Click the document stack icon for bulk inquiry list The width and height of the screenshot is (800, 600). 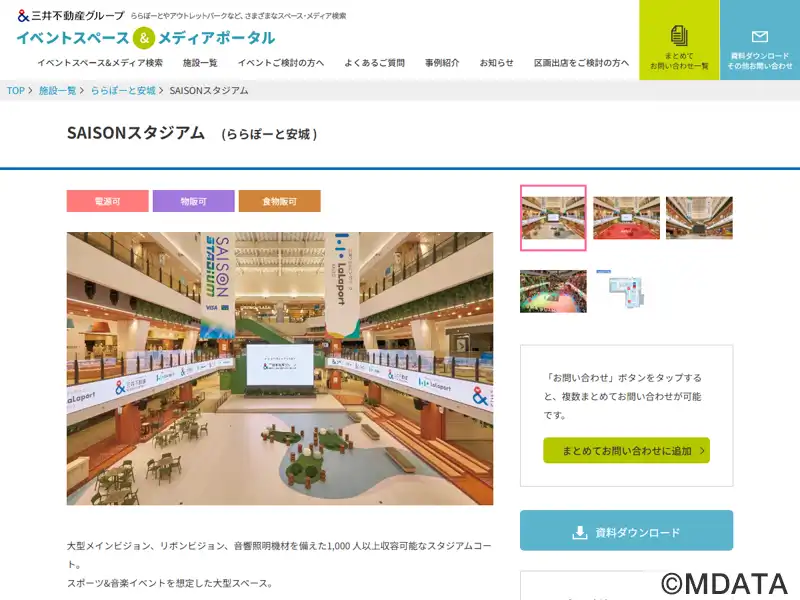tap(679, 36)
